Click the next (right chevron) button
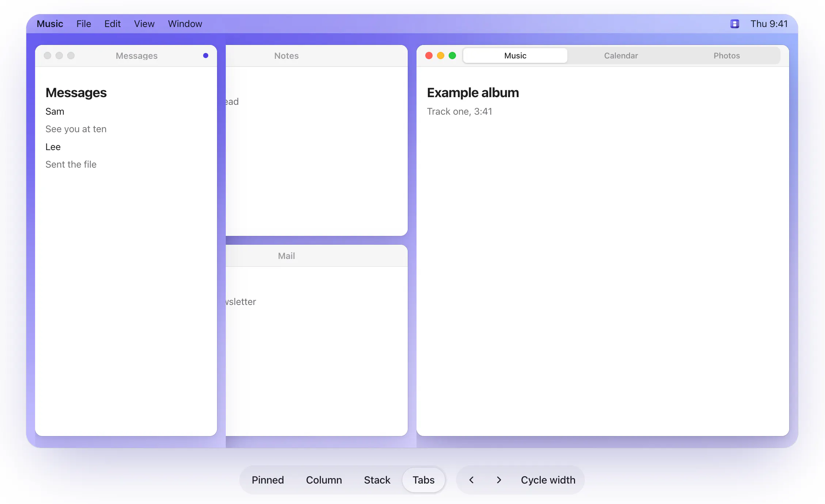This screenshot has height=504, width=825. point(499,480)
